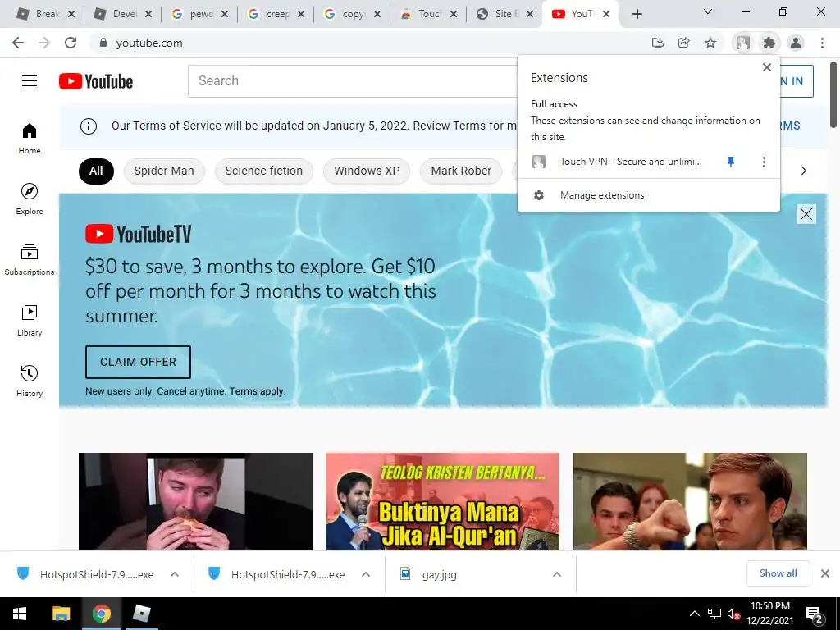Open the second HotspotShield exe download
The width and height of the screenshot is (840, 630).
click(276, 574)
